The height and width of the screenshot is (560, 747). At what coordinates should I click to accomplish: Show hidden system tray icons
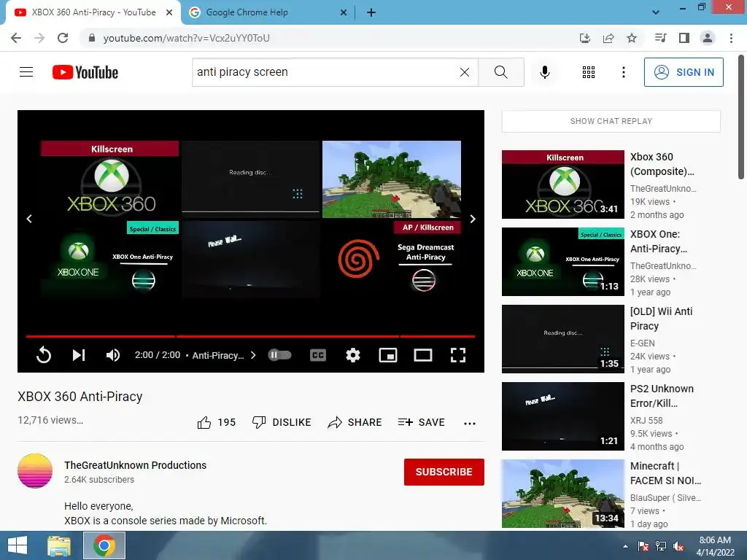[625, 546]
